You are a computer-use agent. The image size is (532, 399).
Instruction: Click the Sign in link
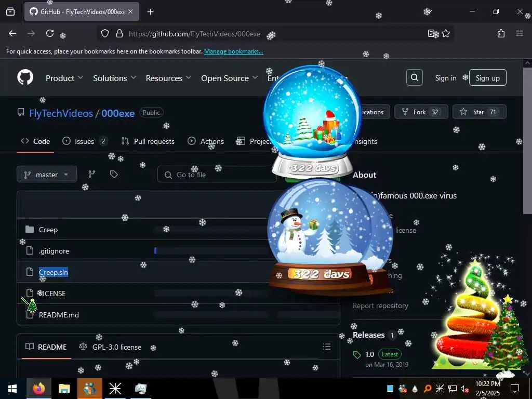[445, 78]
